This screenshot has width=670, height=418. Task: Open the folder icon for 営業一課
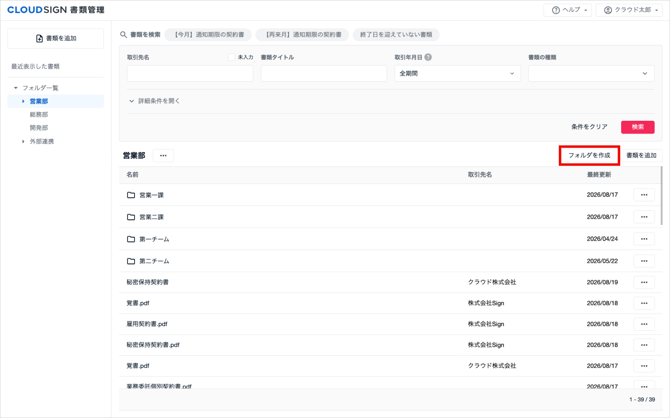coord(131,195)
